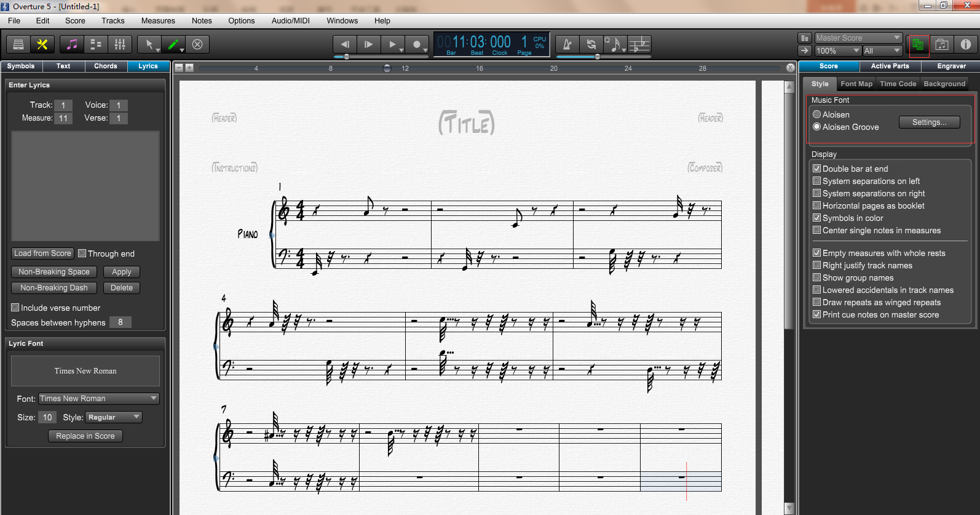Select the green pencil tool
The width and height of the screenshot is (980, 515).
click(x=173, y=44)
